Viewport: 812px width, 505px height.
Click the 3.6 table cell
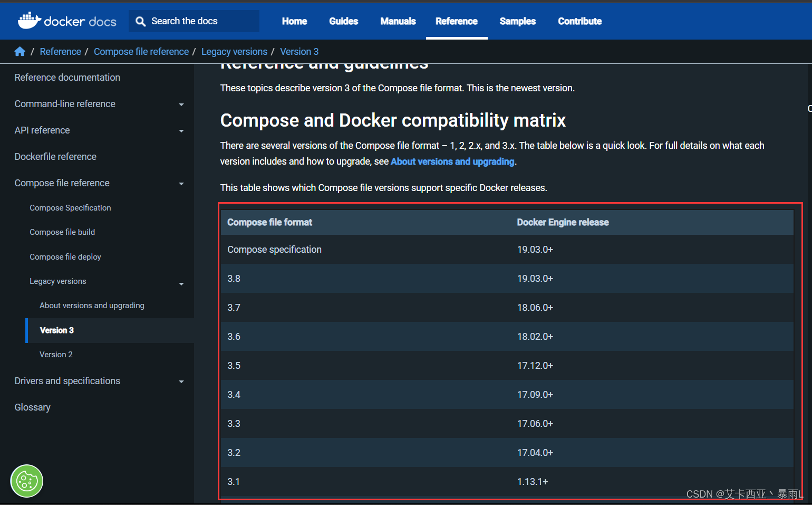tap(234, 337)
